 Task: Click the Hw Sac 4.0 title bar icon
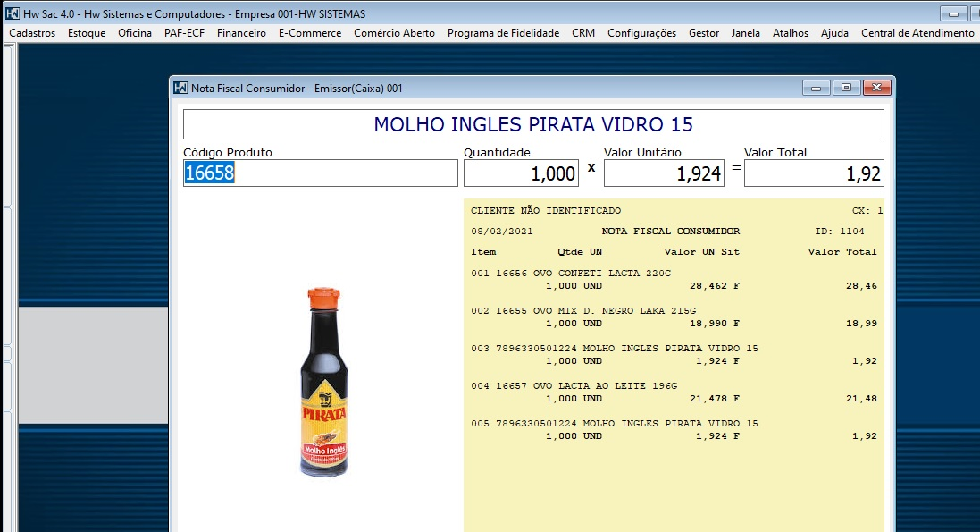[x=12, y=13]
